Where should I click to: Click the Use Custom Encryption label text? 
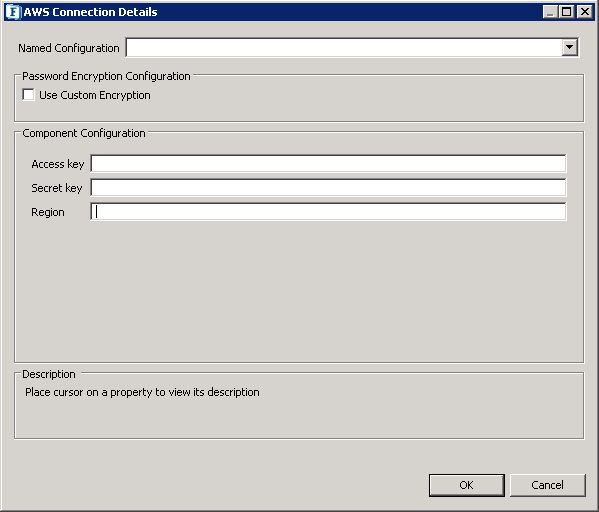point(95,95)
